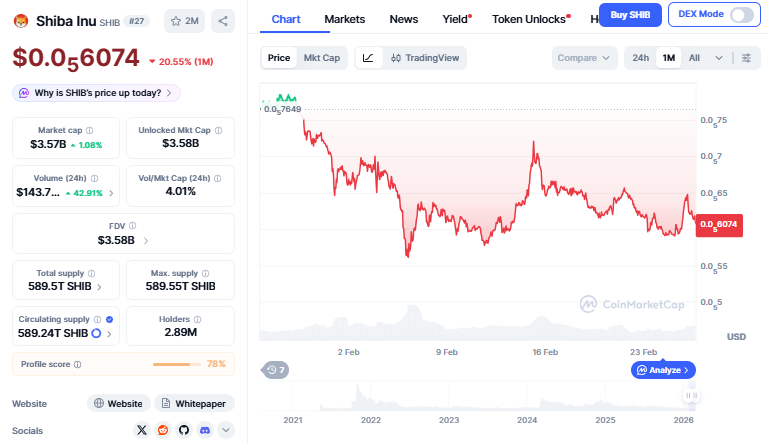Click the Buy SHIB button
This screenshot has width=768, height=444.
point(630,15)
